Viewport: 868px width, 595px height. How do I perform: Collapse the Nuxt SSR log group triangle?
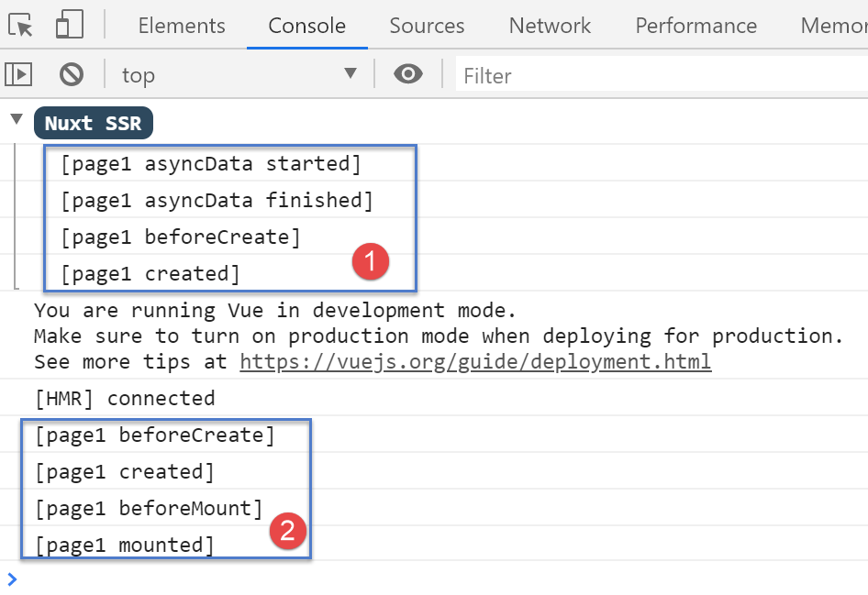[17, 119]
